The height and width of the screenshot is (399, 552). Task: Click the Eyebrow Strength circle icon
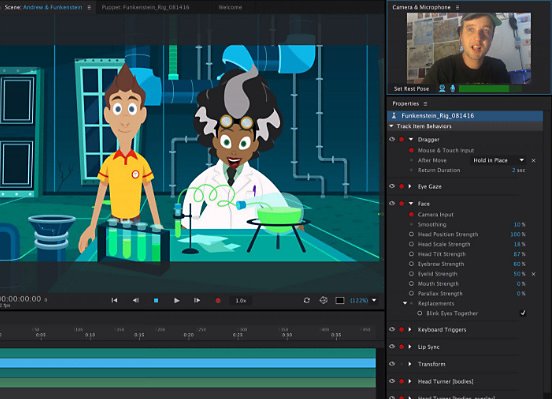click(x=411, y=264)
